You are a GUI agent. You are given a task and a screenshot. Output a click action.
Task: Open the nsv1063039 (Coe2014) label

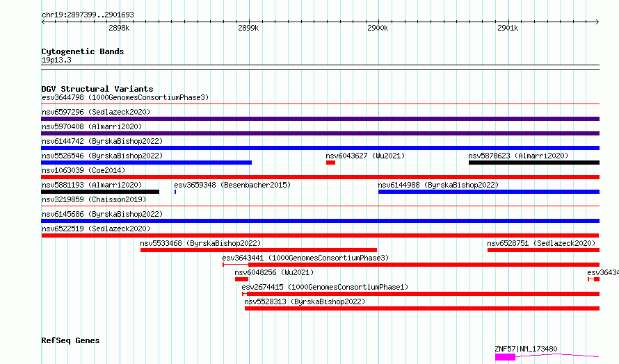(x=83, y=170)
